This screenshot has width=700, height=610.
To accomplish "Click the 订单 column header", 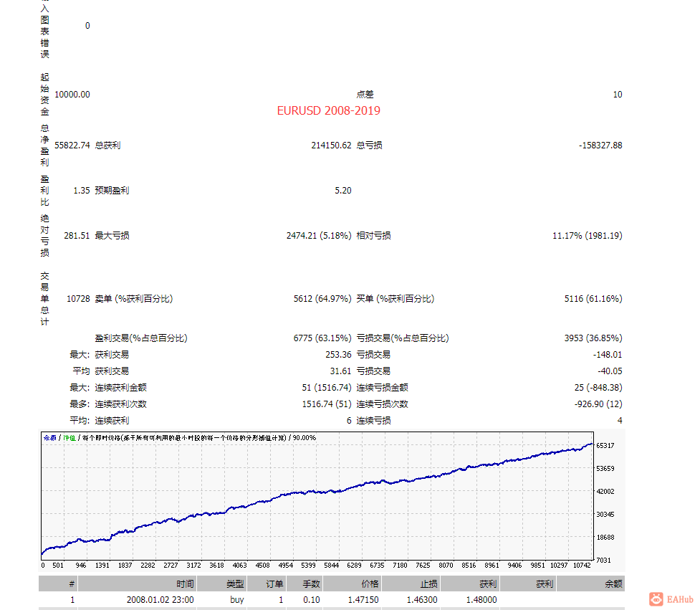I will [x=275, y=583].
